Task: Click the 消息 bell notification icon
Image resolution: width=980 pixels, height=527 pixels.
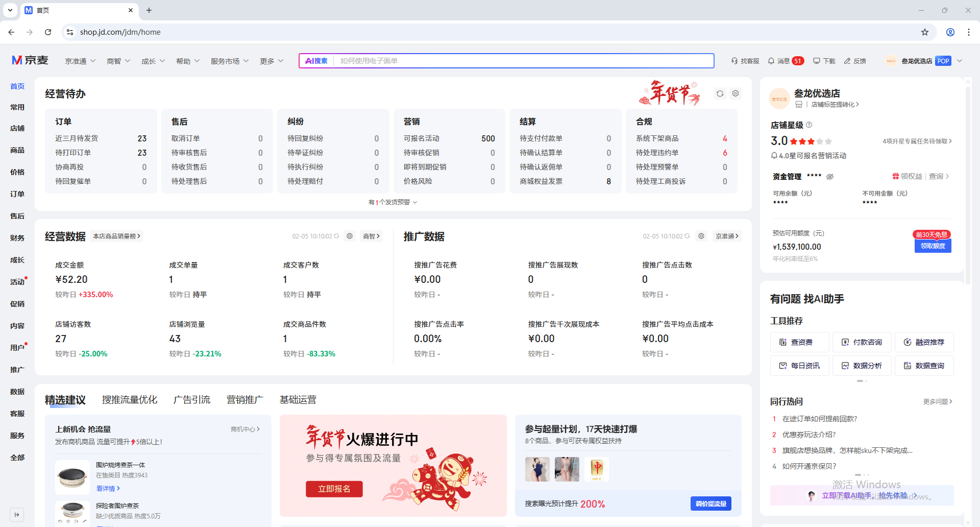Action: (x=771, y=61)
